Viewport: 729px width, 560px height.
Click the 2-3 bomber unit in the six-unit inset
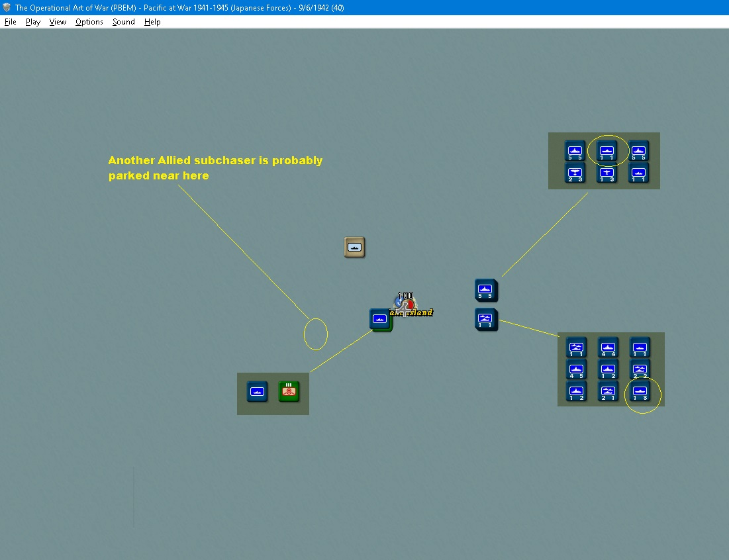click(x=575, y=173)
